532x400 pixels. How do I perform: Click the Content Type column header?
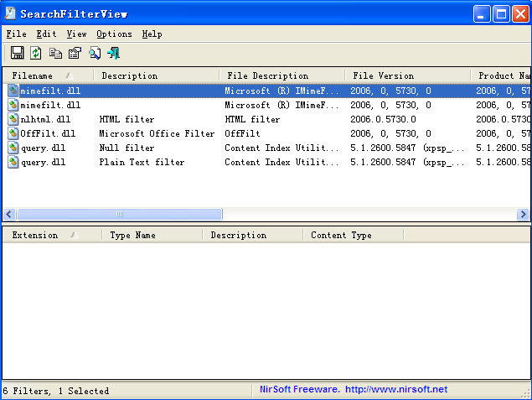pos(342,235)
